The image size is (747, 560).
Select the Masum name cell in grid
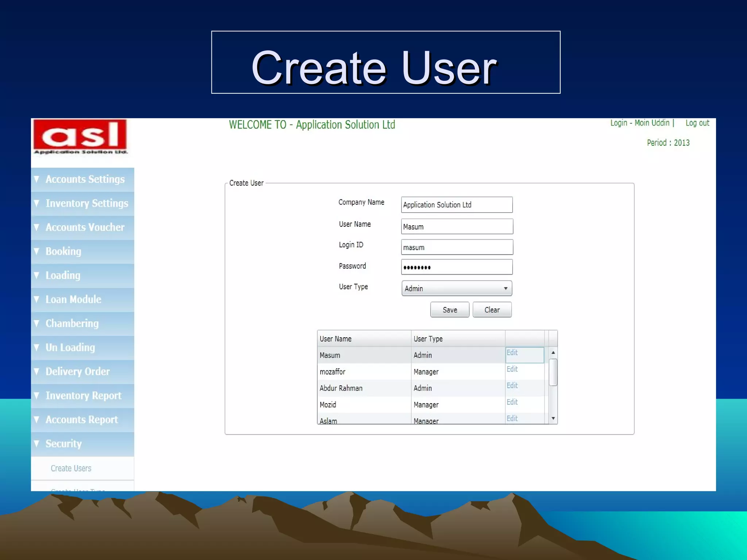click(364, 355)
